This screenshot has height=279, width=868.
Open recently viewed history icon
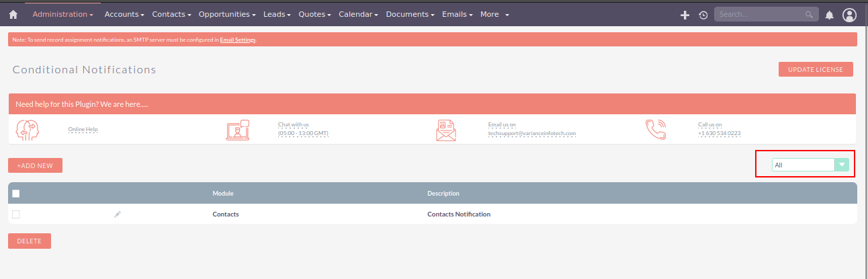703,15
